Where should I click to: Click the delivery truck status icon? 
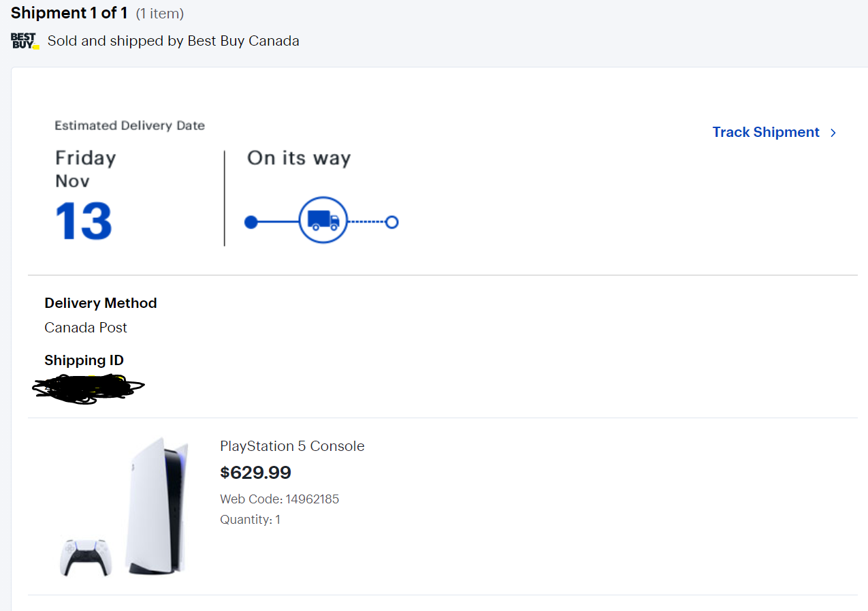323,220
